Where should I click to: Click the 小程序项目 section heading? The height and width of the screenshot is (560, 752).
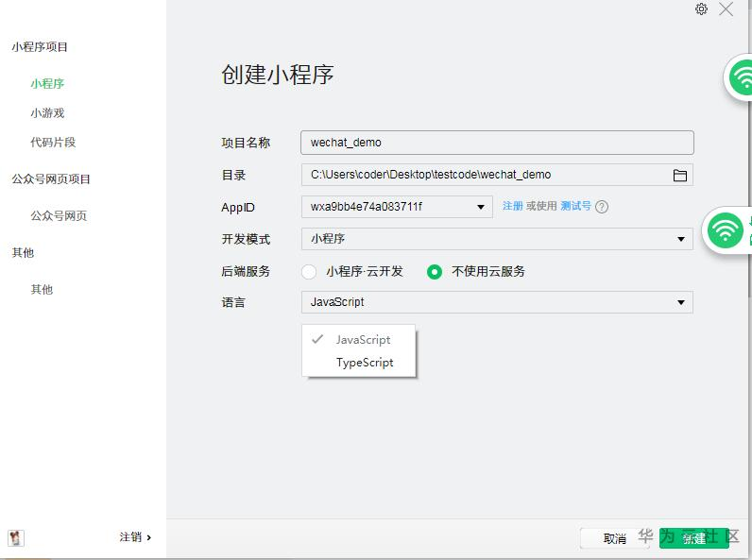tap(40, 47)
